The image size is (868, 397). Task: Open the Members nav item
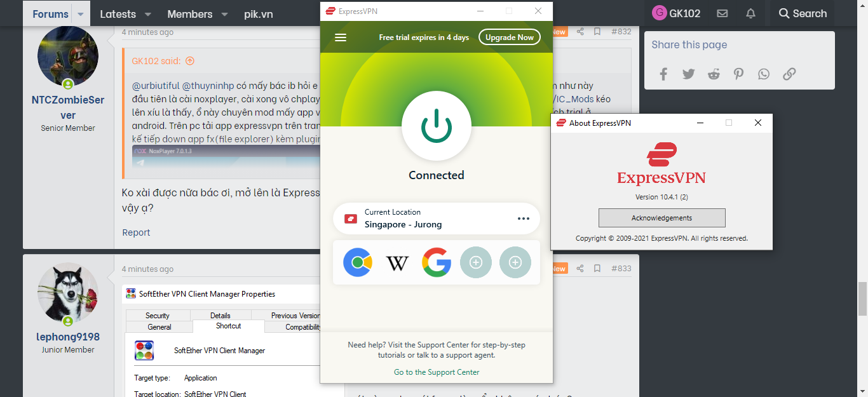(190, 14)
